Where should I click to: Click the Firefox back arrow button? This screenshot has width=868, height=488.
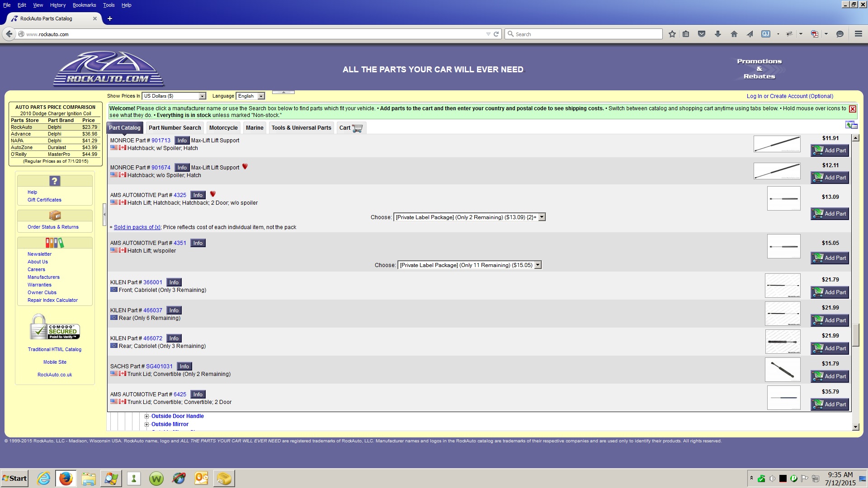(x=9, y=34)
